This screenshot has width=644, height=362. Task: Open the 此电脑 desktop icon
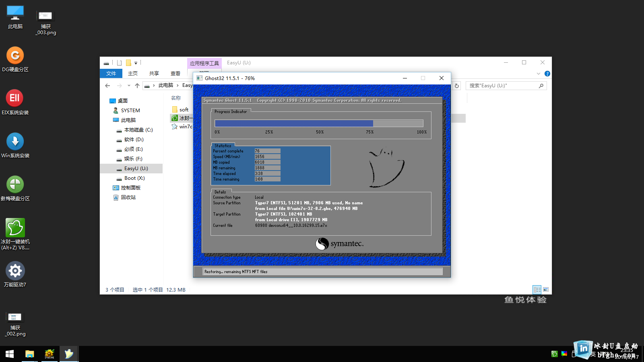[x=15, y=17]
